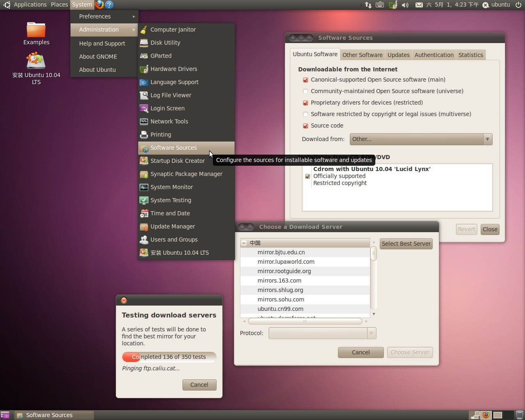Click the test progress bar
Screen dimensions: 525x420
pos(169,357)
